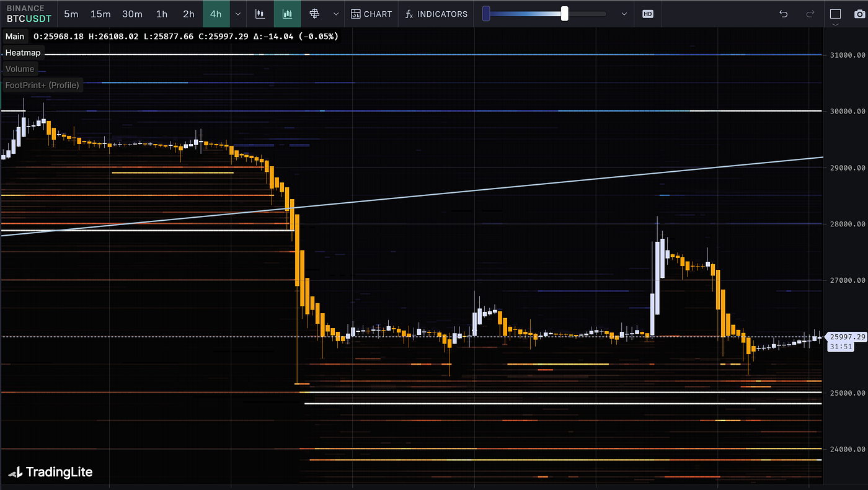Select the Main pane label

15,37
